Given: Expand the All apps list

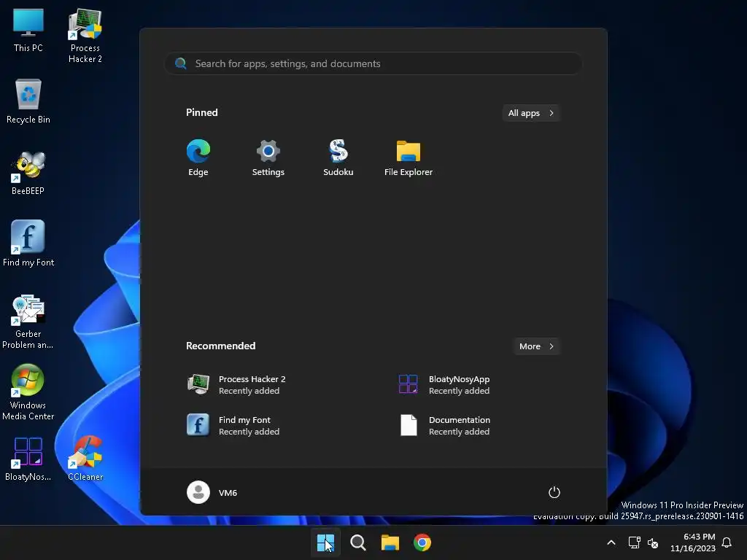Looking at the screenshot, I should 531,113.
